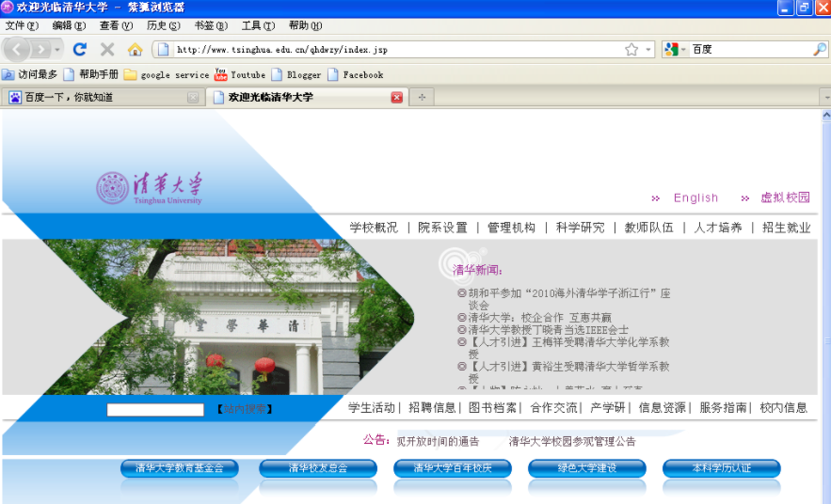This screenshot has width=831, height=504.
Task: Open the search engine selector dropdown
Action: [x=675, y=49]
